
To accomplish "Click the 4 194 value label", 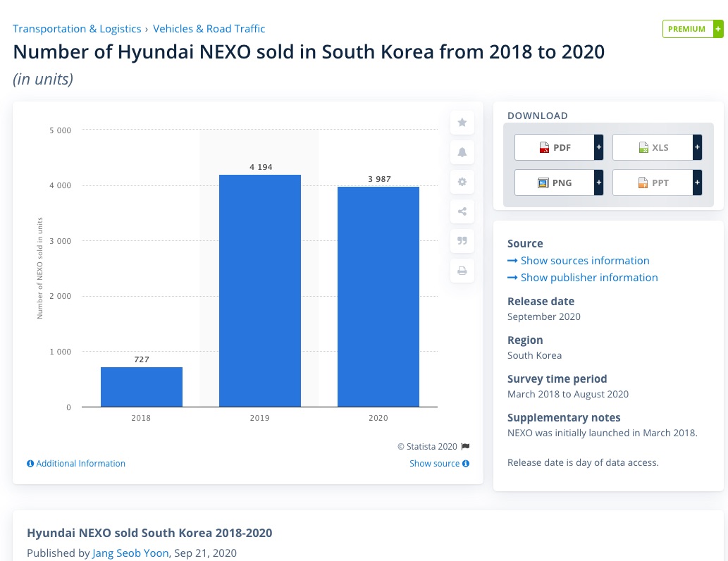I will coord(261,167).
